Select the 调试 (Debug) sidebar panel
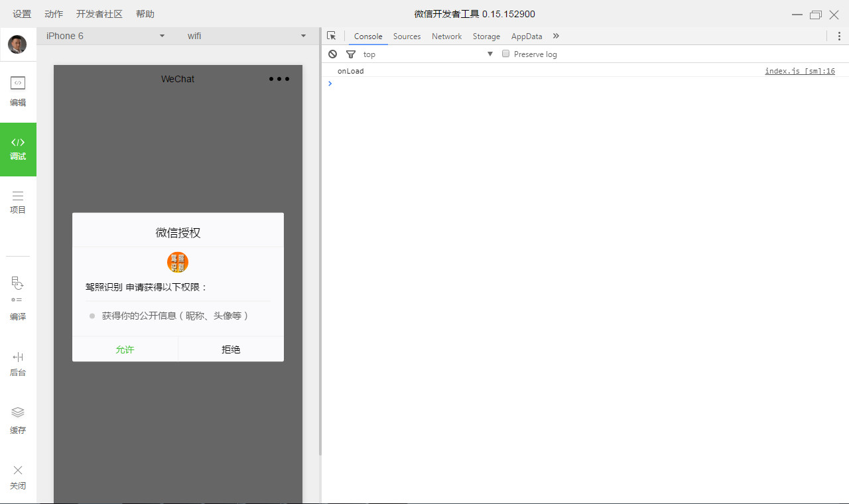This screenshot has height=504, width=849. tap(18, 149)
